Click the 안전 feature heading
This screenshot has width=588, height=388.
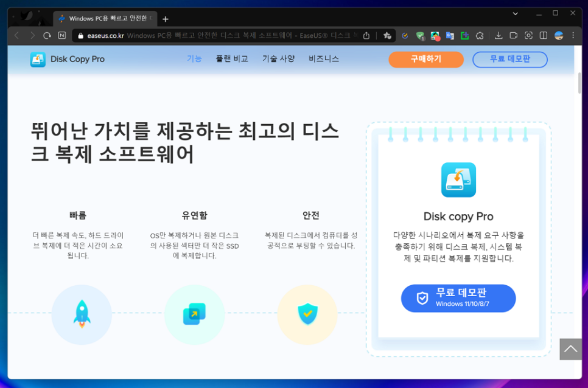tap(311, 215)
